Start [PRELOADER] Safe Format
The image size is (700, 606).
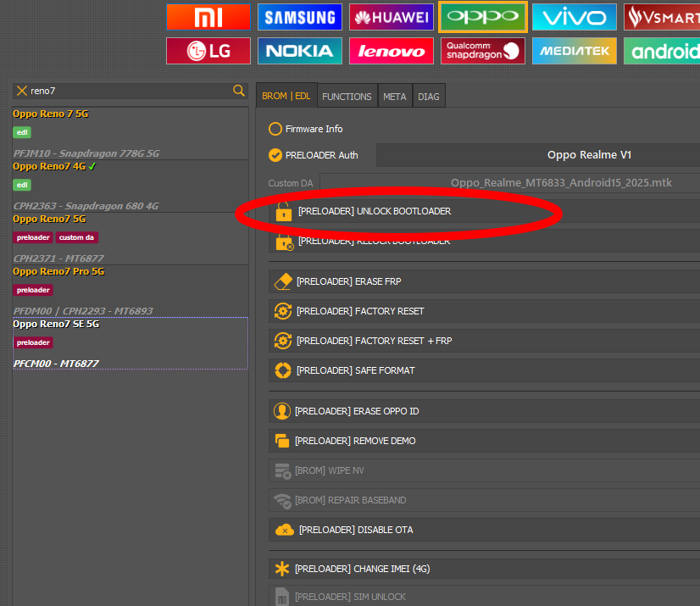click(485, 370)
